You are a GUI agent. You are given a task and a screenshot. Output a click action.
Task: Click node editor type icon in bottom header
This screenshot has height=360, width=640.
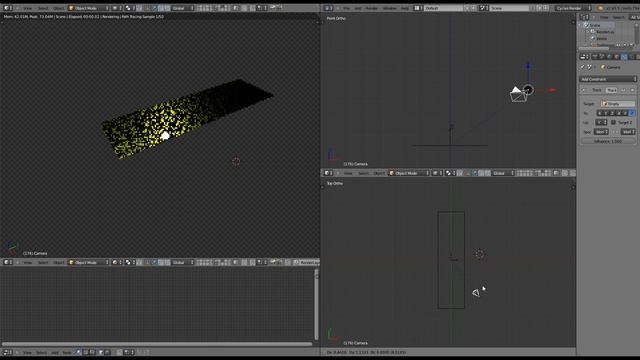click(x=8, y=352)
